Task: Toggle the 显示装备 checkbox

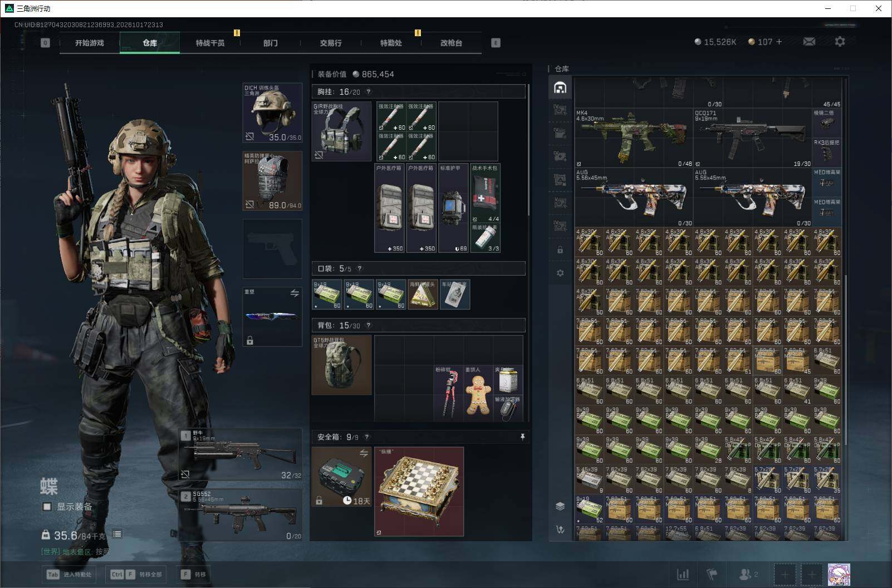Action: coord(47,507)
